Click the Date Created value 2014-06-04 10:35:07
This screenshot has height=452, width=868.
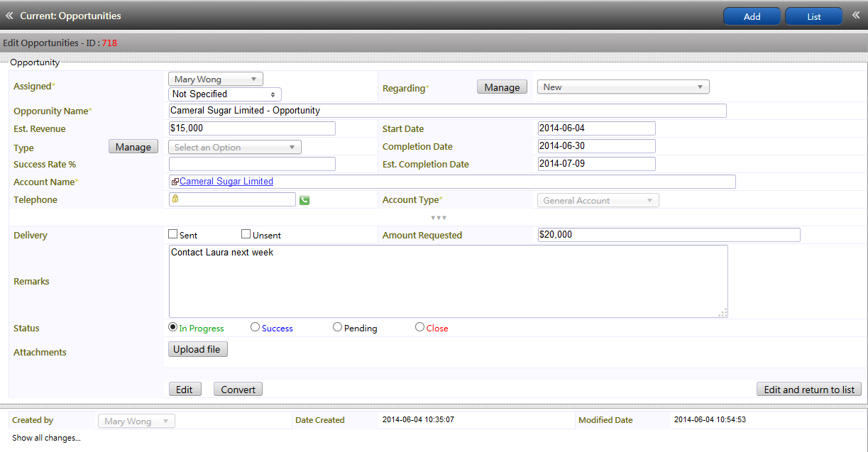point(418,420)
